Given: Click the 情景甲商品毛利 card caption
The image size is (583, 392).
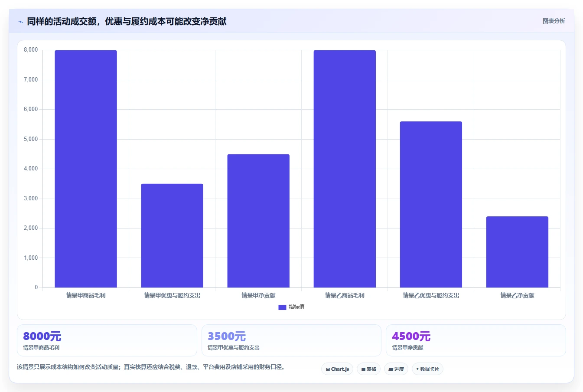Looking at the screenshot, I should click(x=41, y=348).
